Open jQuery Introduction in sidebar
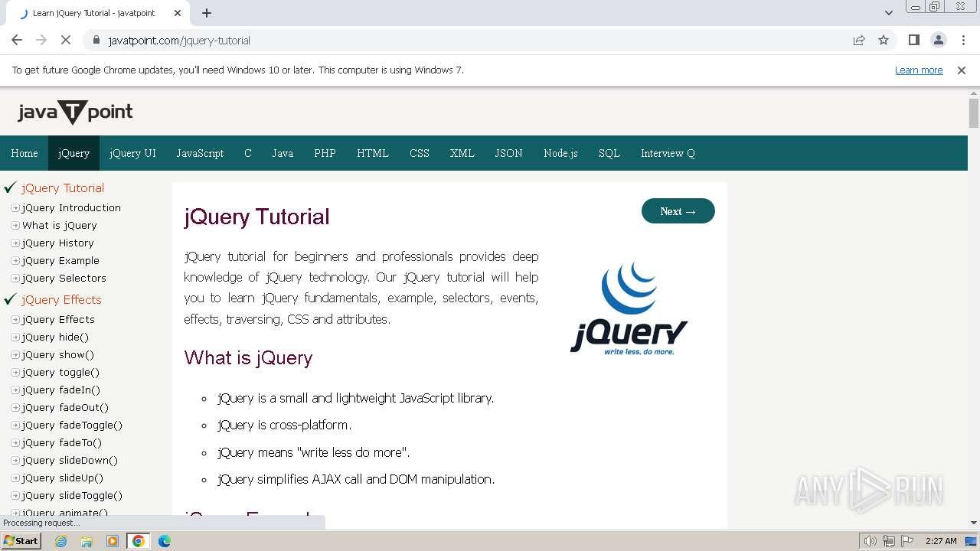 tap(71, 207)
